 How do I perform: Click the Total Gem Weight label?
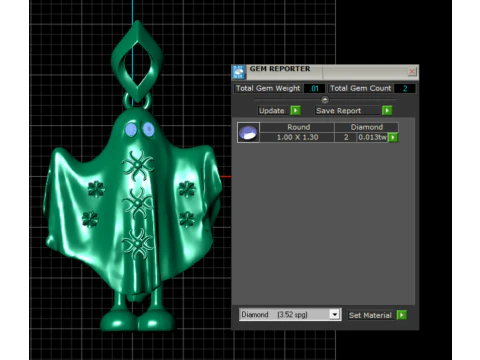[268, 88]
